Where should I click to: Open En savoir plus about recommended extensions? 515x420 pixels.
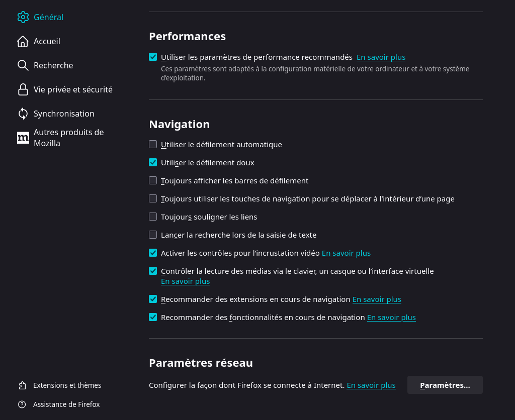click(377, 299)
